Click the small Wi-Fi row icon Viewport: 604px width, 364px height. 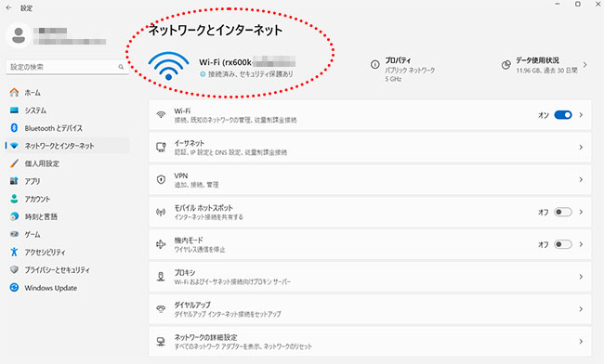pos(161,114)
